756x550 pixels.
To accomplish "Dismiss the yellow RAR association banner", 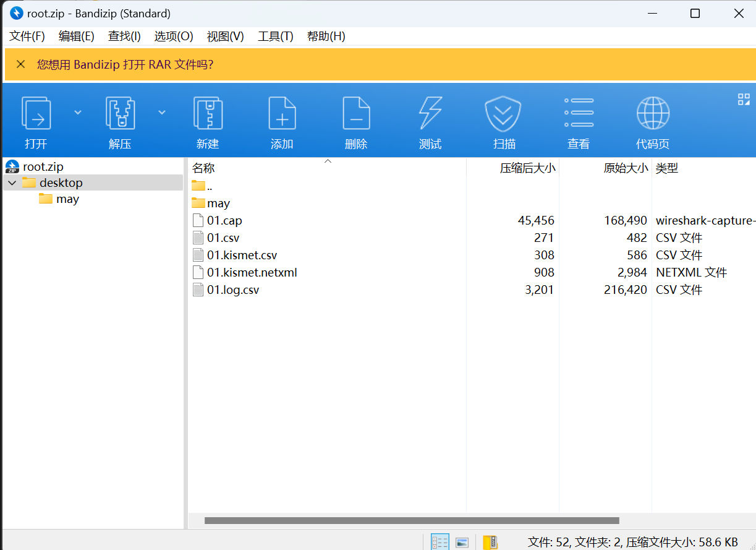I will coord(21,64).
